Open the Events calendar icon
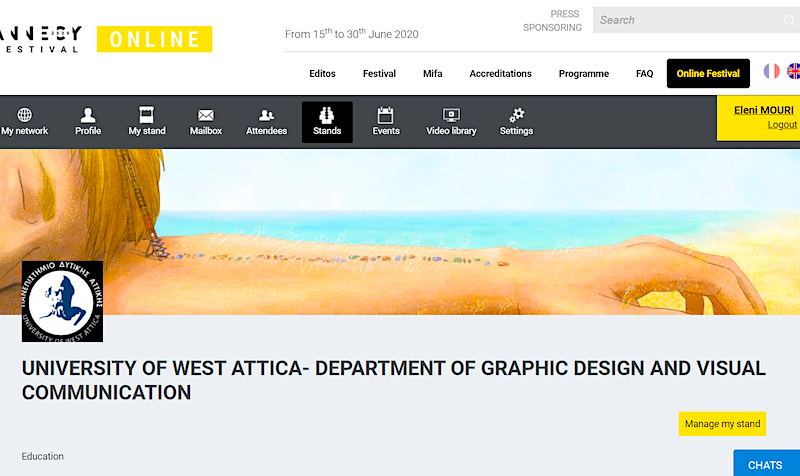The image size is (800, 476). (x=385, y=115)
